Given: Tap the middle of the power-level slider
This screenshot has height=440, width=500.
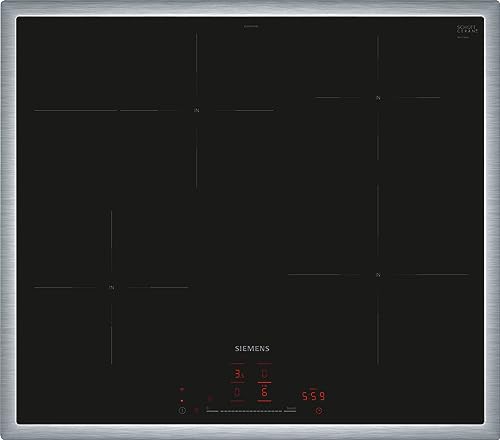Looking at the screenshot, I should click(251, 411).
